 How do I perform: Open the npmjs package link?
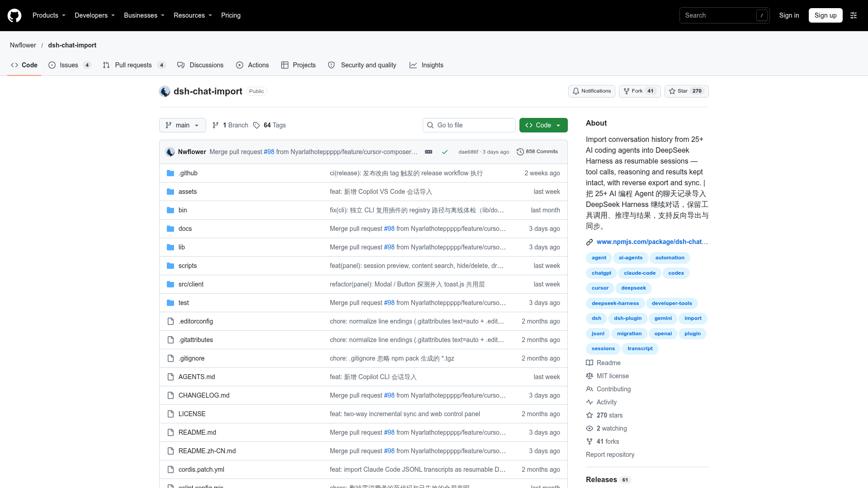[x=652, y=242]
